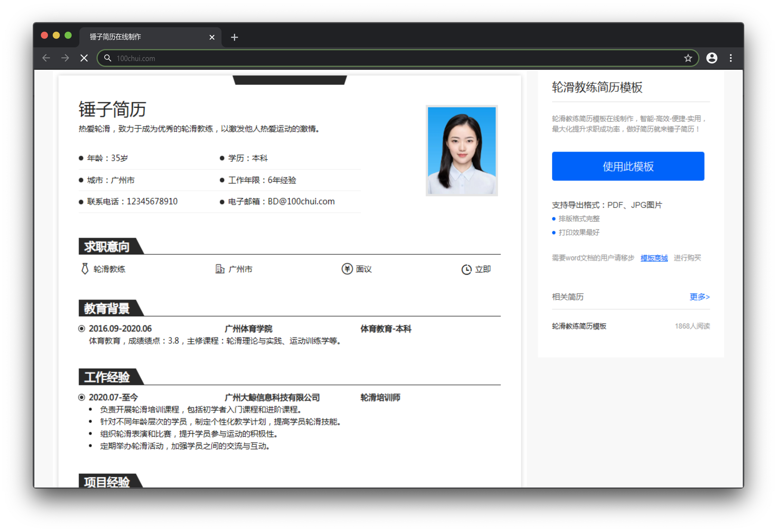Click the resume profile photo
Screen dimensions: 777x532
(x=461, y=150)
